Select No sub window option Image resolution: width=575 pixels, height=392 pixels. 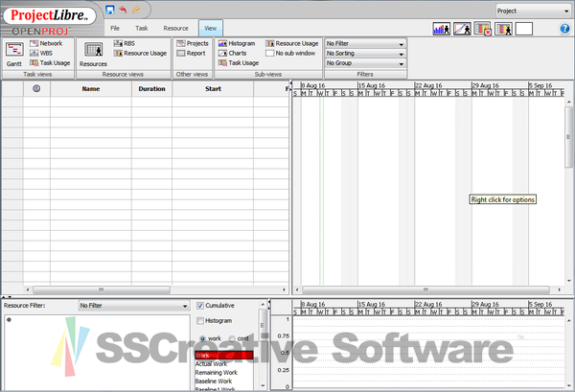coord(290,53)
